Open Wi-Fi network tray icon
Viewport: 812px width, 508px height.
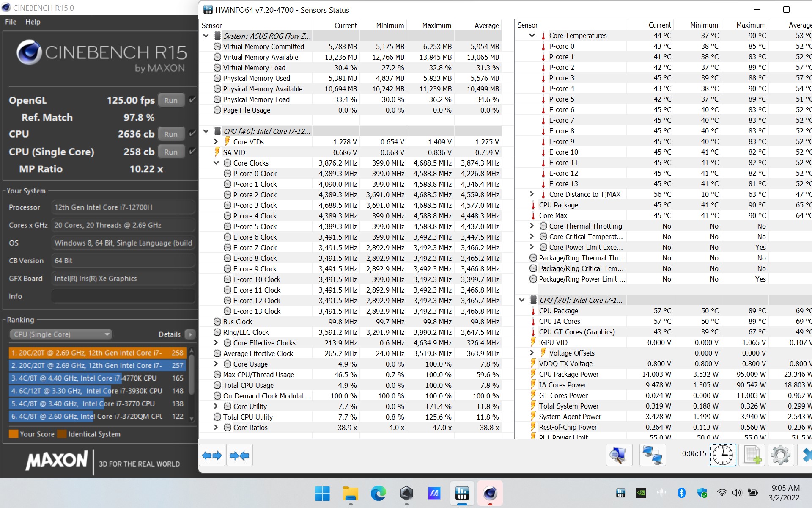pos(722,493)
